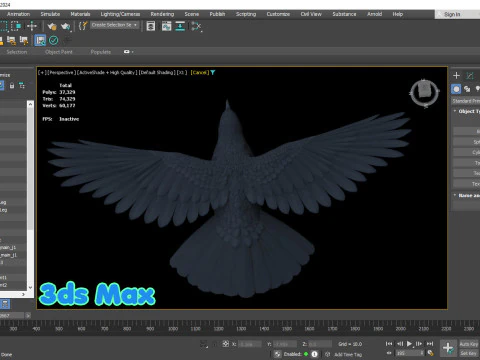Open the Animation menu
Image resolution: width=480 pixels, height=360 pixels.
click(x=18, y=14)
